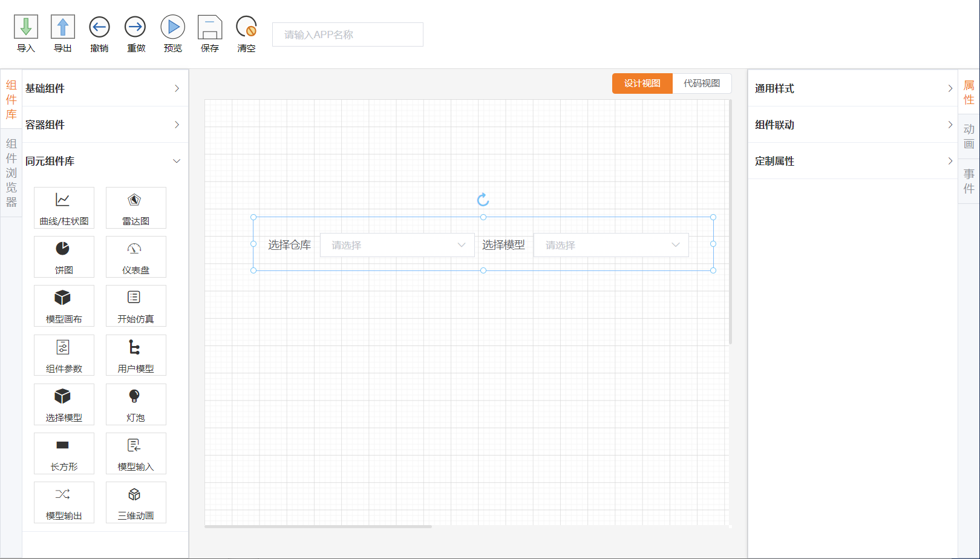The height and width of the screenshot is (559, 980).
Task: Select the 模型输入 component
Action: [x=136, y=453]
